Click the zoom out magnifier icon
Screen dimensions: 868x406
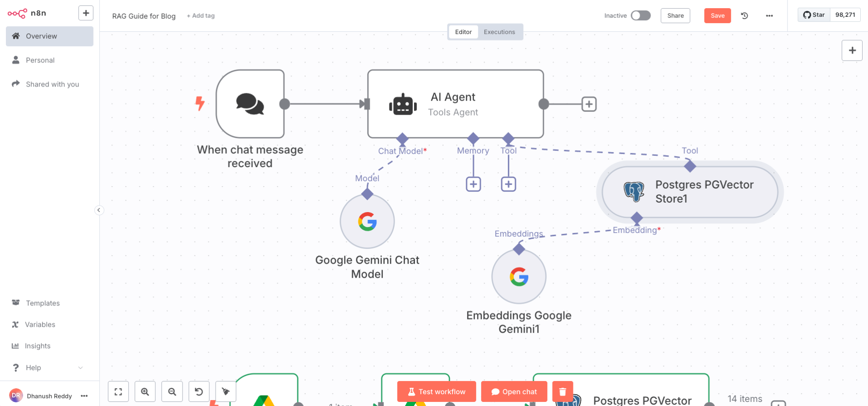[x=172, y=391]
